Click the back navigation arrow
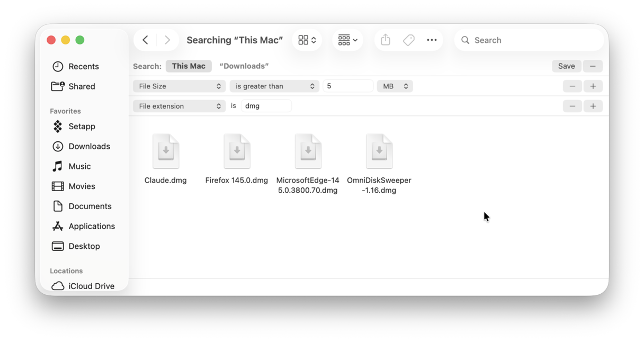This screenshot has width=644, height=342. pyautogui.click(x=145, y=40)
